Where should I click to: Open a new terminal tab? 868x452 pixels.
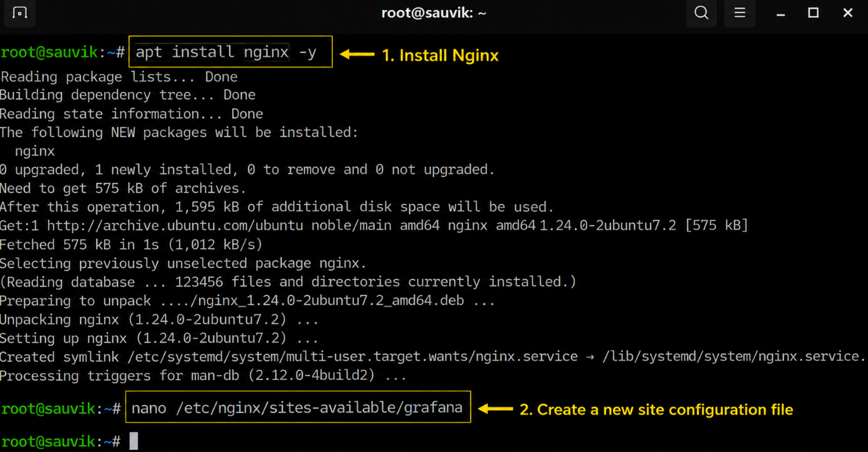pyautogui.click(x=20, y=13)
